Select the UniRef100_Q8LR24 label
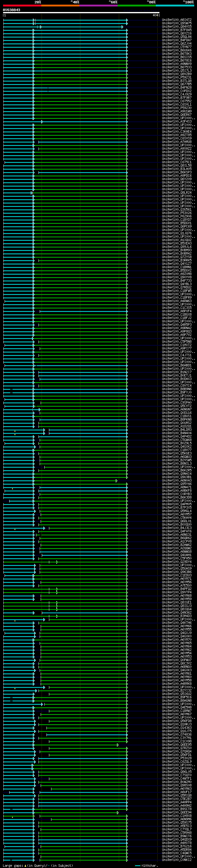Image resolution: width=197 pixels, height=868 pixels. pos(177,193)
